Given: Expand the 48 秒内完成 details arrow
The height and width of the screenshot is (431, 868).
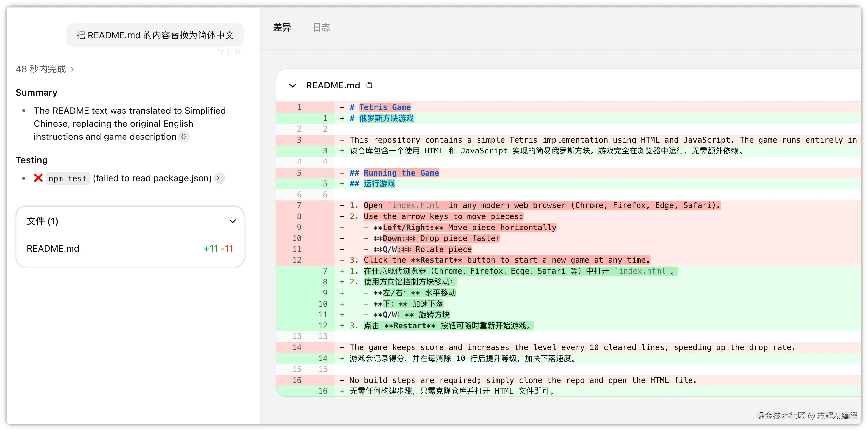Looking at the screenshot, I should [72, 70].
